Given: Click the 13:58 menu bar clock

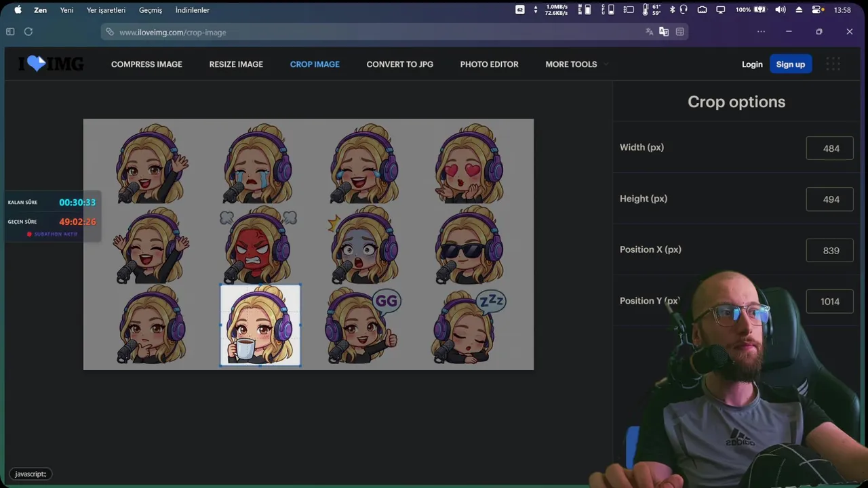Looking at the screenshot, I should pyautogui.click(x=842, y=10).
